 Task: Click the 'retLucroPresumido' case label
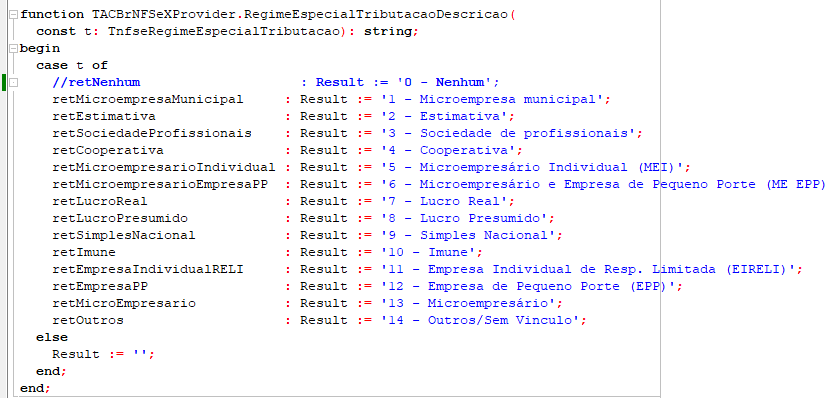120,218
